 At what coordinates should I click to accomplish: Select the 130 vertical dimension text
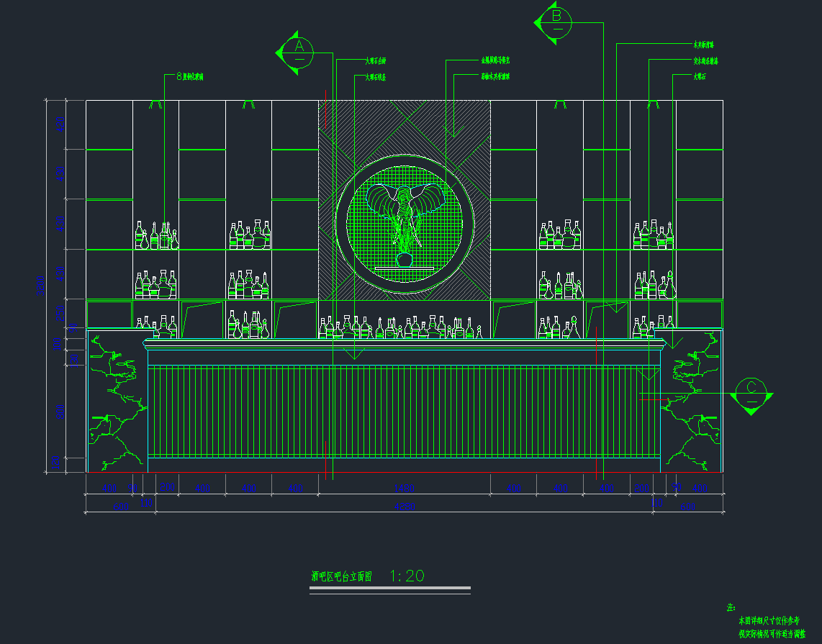74,360
